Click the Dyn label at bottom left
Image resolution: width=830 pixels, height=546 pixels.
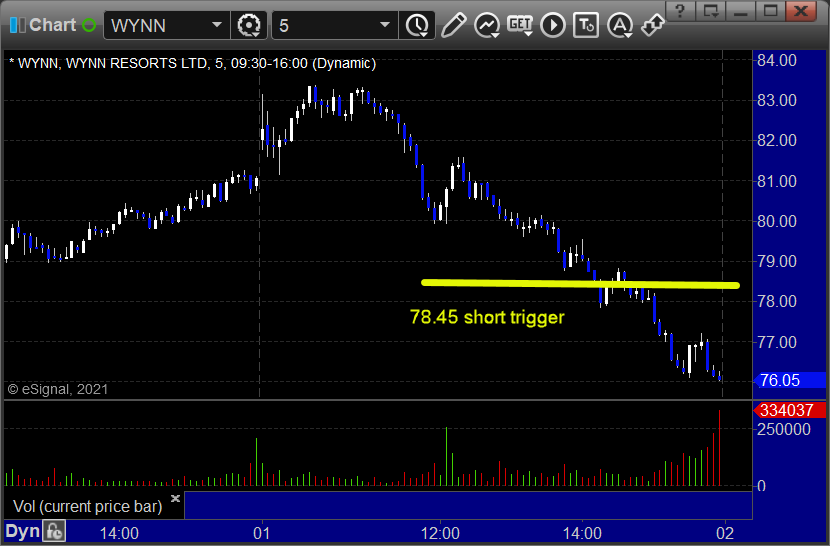point(22,531)
